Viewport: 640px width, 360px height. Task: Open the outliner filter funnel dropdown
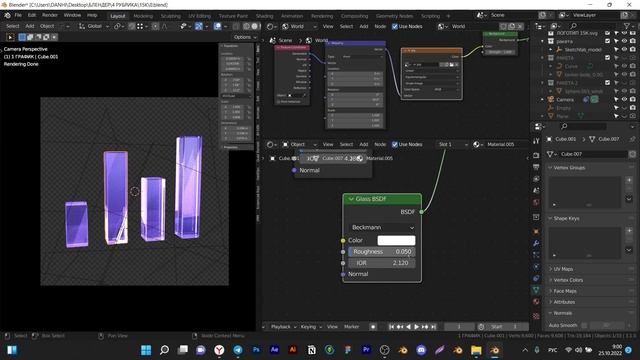(x=628, y=26)
